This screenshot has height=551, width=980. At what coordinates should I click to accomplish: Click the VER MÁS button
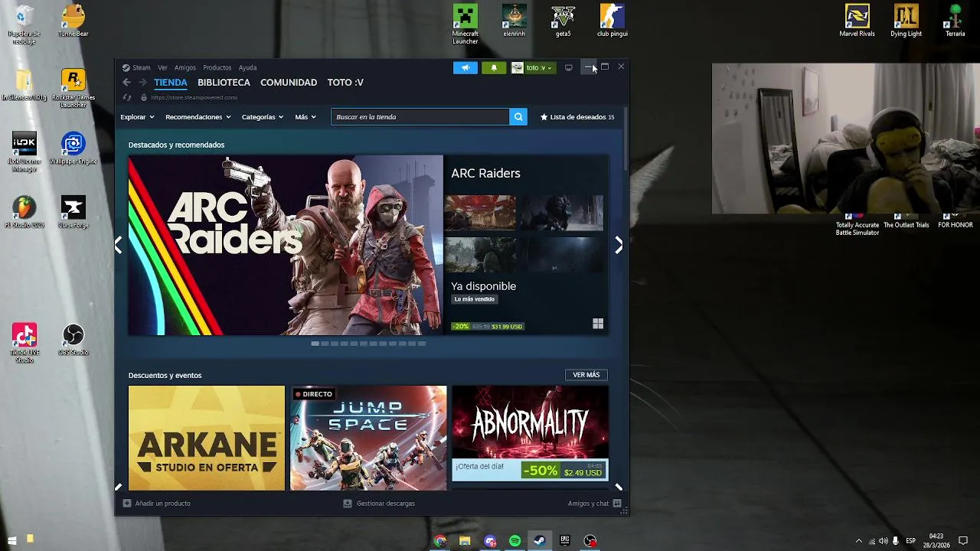tap(586, 375)
